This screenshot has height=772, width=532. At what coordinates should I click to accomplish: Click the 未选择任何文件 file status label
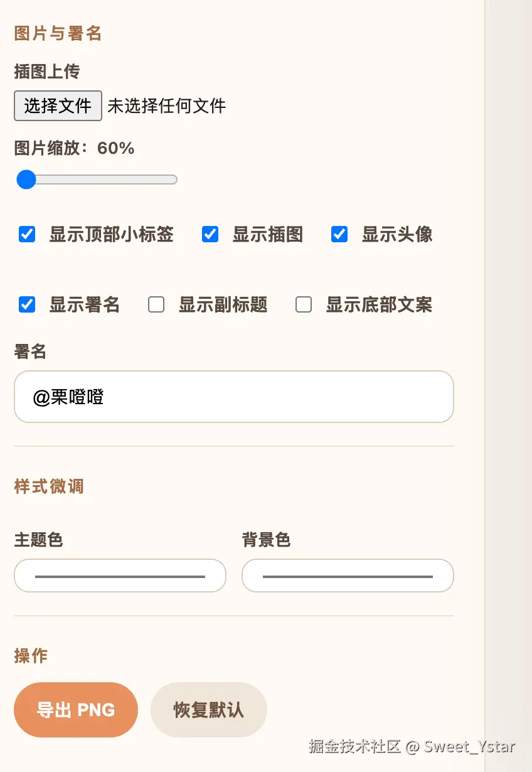[x=167, y=105]
